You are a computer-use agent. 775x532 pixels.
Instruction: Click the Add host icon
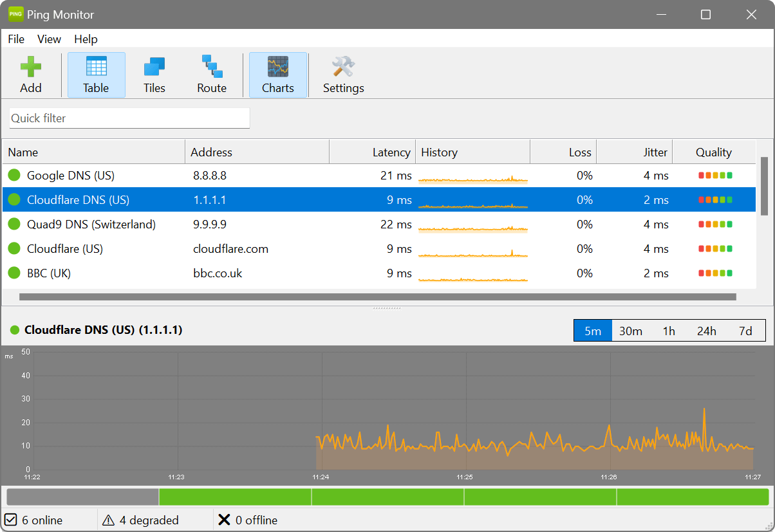(x=31, y=66)
